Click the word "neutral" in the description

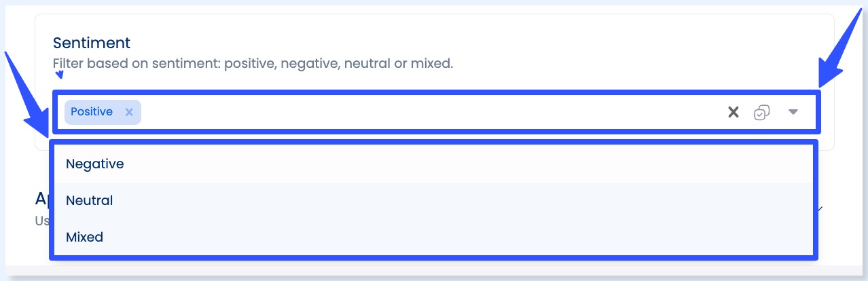tap(365, 64)
